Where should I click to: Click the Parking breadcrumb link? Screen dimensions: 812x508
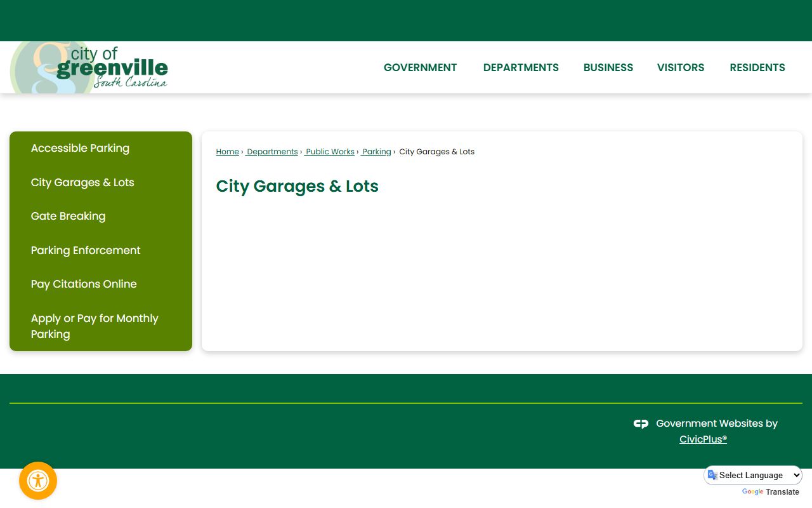pos(376,152)
